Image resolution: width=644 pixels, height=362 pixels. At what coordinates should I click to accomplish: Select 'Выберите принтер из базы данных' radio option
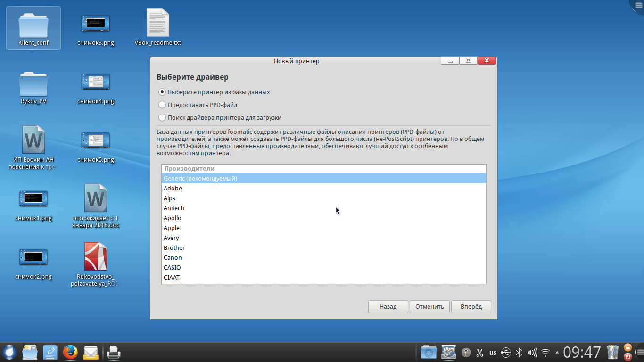(162, 92)
